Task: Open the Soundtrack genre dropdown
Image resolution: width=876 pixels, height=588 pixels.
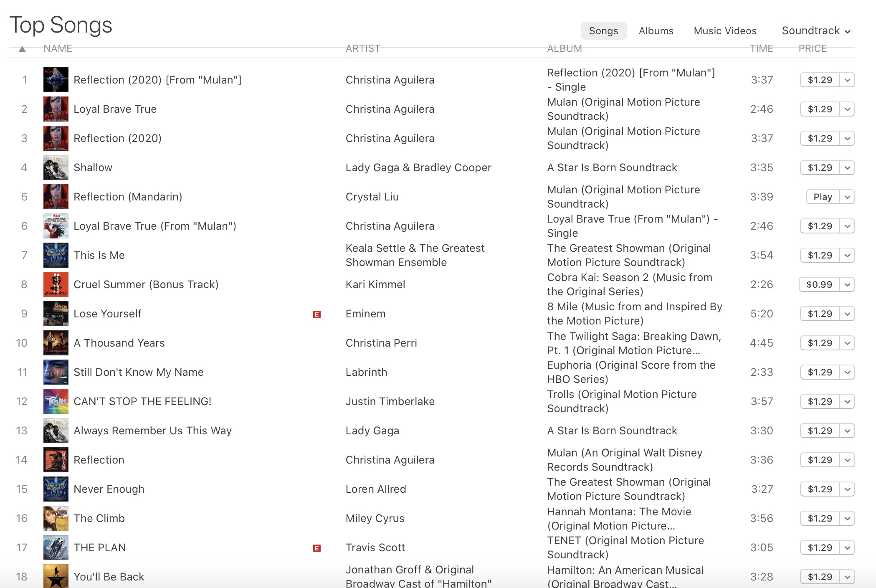Action: 816,31
